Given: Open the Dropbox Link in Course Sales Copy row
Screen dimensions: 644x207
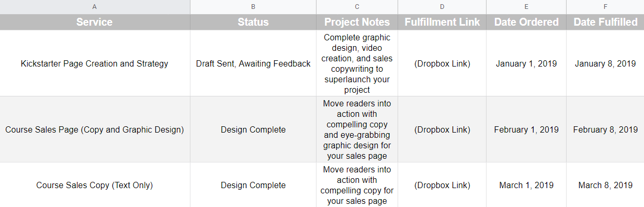Looking at the screenshot, I should 442,185.
